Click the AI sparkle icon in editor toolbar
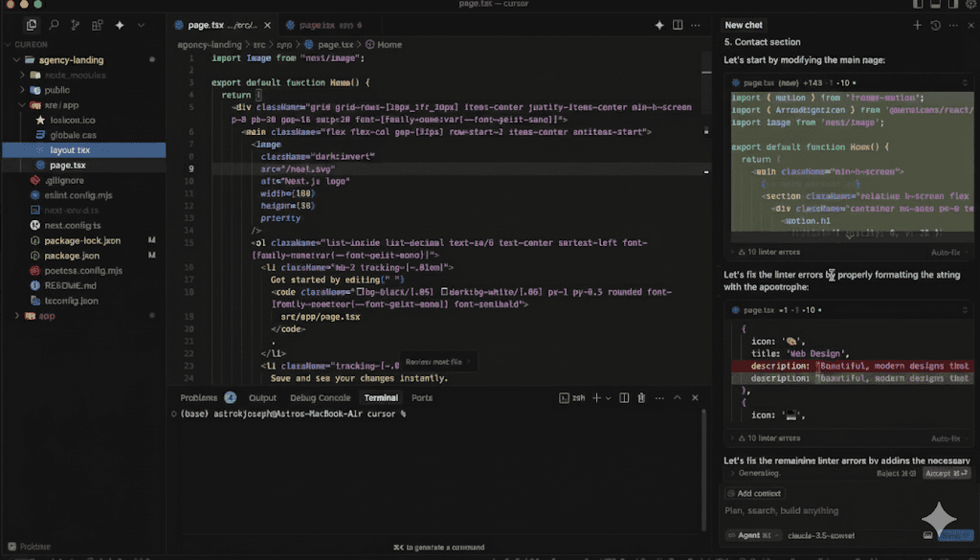 tap(658, 25)
